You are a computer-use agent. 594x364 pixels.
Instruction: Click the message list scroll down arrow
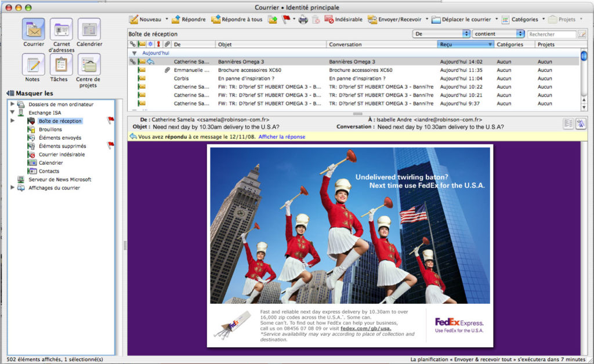tap(584, 108)
